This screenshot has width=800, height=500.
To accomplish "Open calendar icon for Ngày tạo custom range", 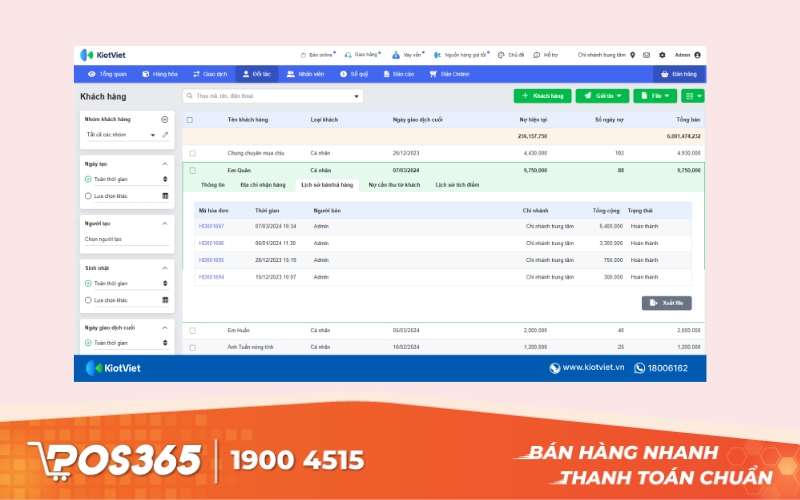I will (x=165, y=196).
